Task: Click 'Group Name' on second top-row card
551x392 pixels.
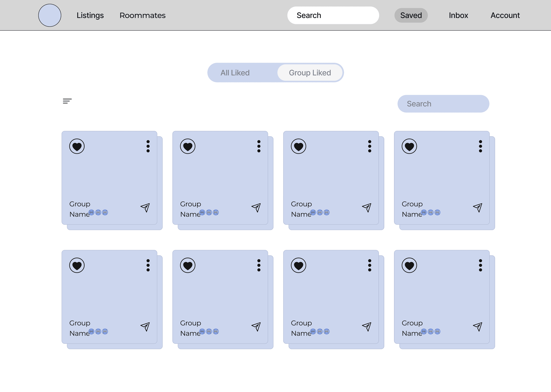Action: pyautogui.click(x=191, y=209)
